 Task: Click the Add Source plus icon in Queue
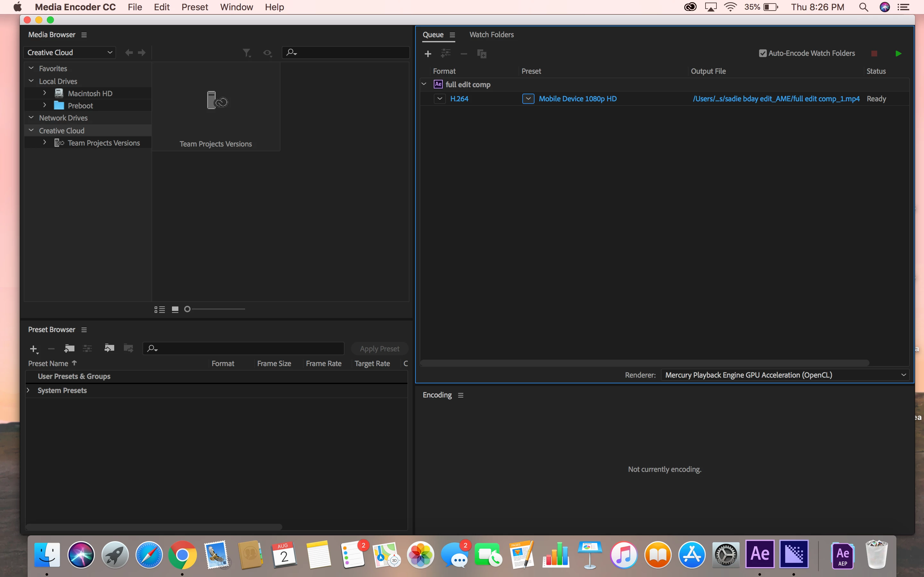[x=428, y=54]
